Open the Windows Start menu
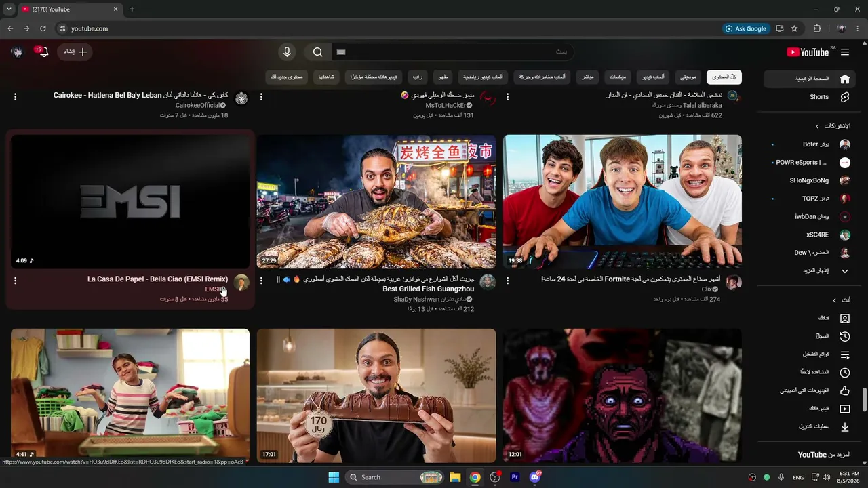Viewport: 868px width, 488px height. [334, 477]
